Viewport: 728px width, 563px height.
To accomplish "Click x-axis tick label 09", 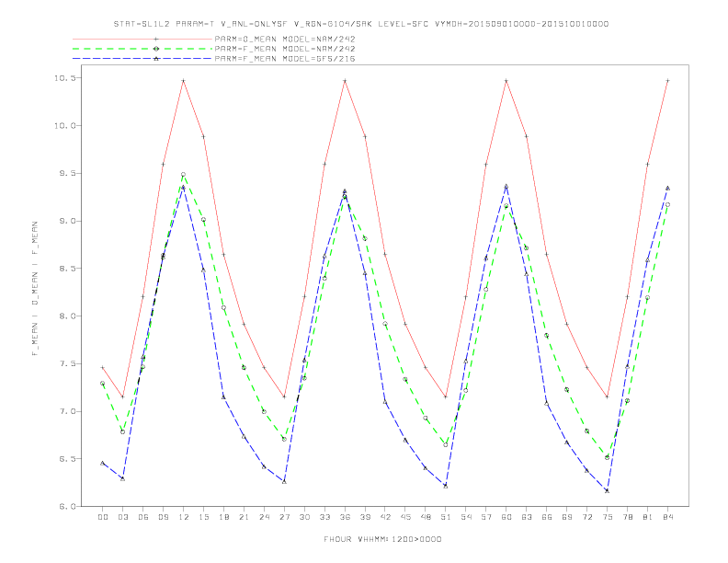I will 163,517.
